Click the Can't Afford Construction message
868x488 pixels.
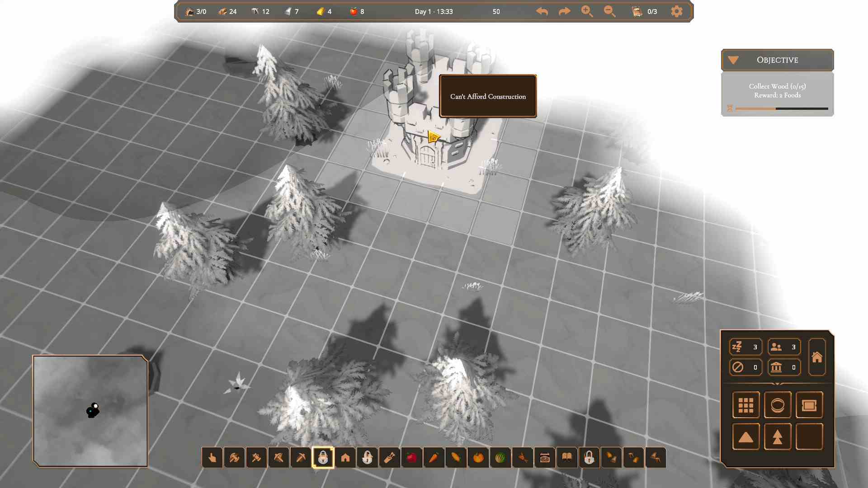pos(488,96)
